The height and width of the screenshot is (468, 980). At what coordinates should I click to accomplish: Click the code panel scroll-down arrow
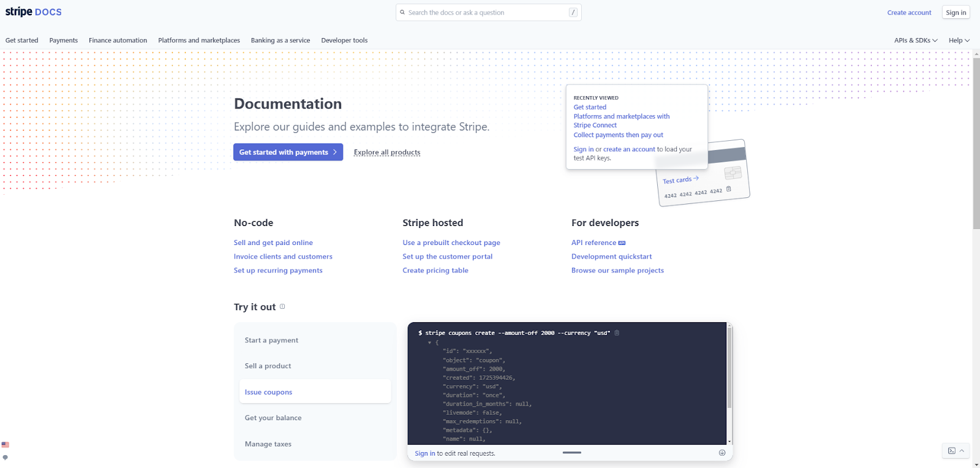(729, 441)
